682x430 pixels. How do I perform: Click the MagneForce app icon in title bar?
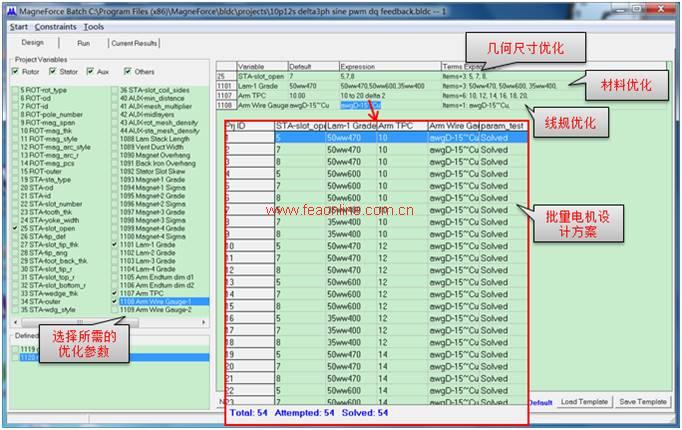click(9, 8)
